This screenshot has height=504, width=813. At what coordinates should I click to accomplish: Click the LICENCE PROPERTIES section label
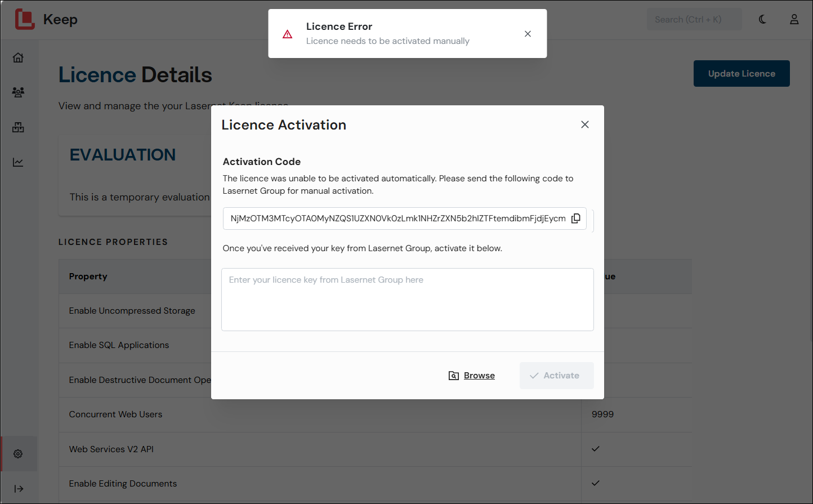(x=113, y=242)
